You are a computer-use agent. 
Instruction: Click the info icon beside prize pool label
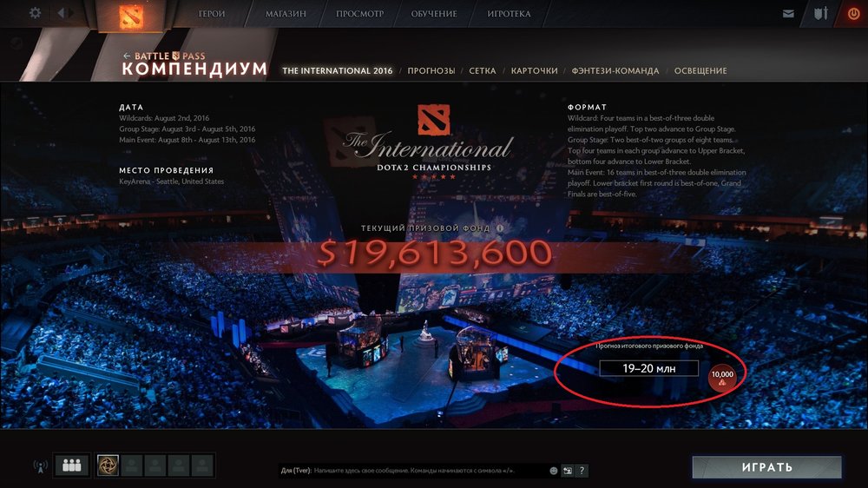(x=500, y=228)
